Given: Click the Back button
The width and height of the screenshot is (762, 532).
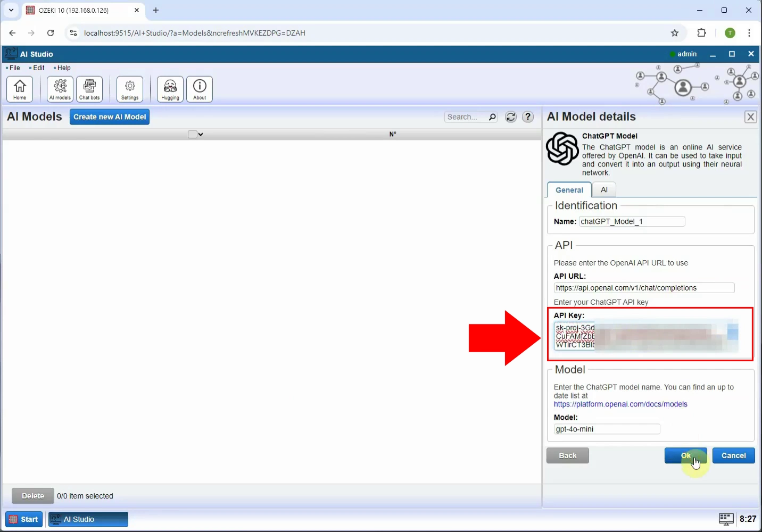Looking at the screenshot, I should pos(568,455).
